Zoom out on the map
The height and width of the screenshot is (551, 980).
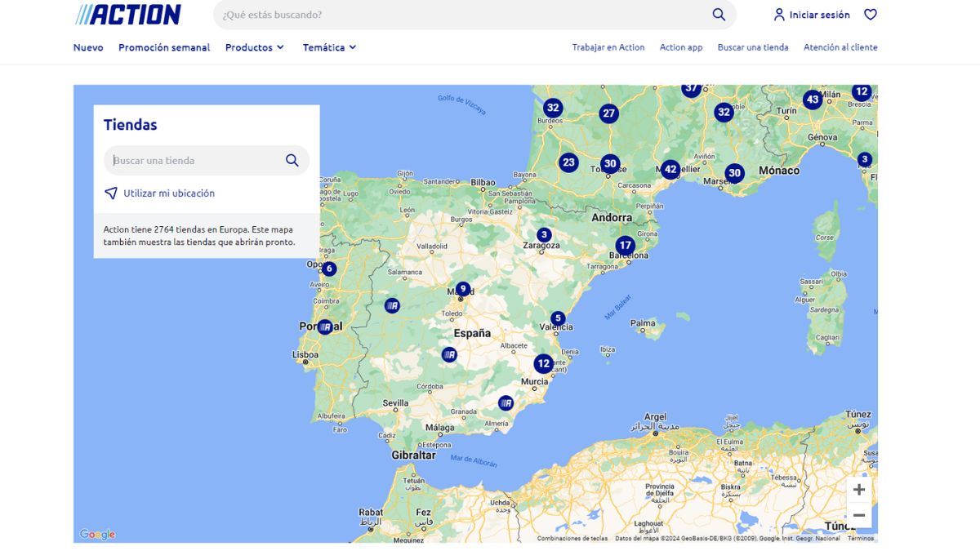859,515
